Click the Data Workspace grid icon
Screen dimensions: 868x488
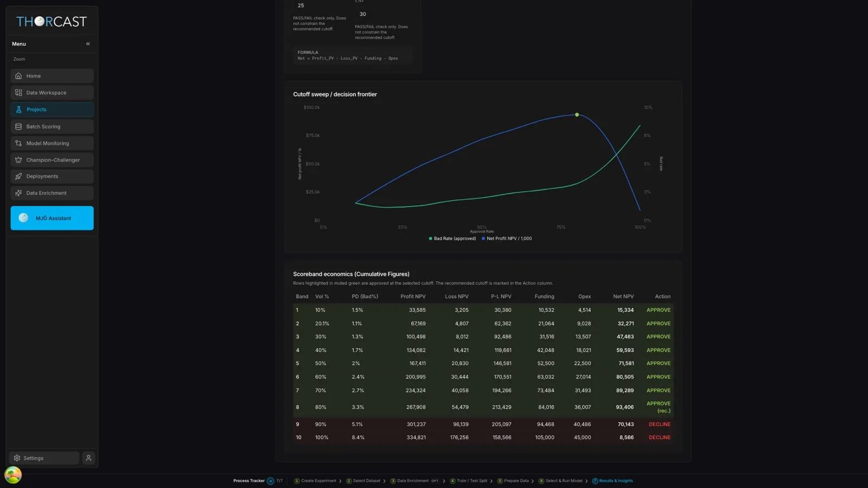[x=18, y=93]
